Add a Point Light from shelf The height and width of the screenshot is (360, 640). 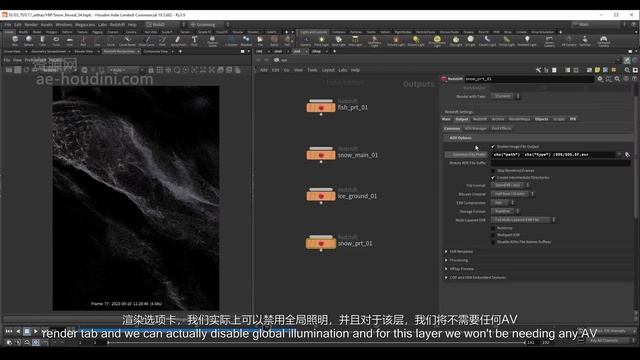point(322,40)
